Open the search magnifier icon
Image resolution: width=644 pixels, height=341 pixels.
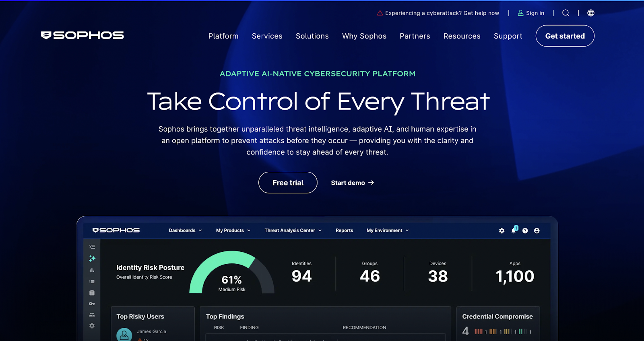pos(566,13)
